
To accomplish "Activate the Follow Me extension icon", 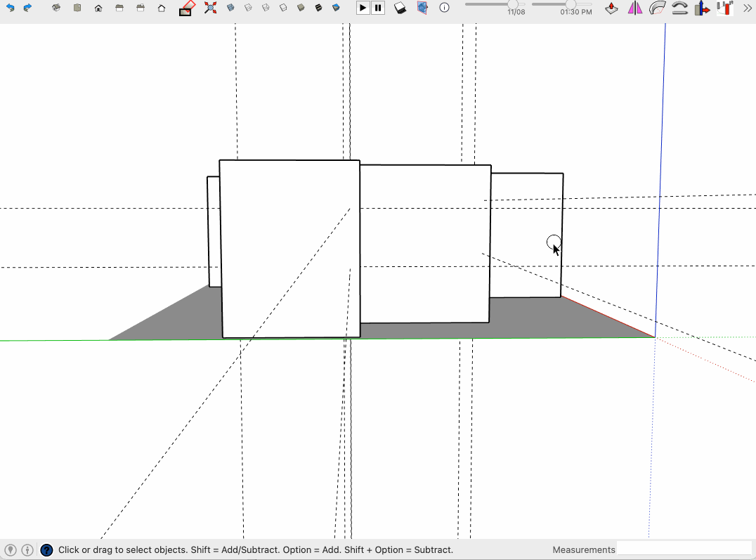I will [658, 8].
